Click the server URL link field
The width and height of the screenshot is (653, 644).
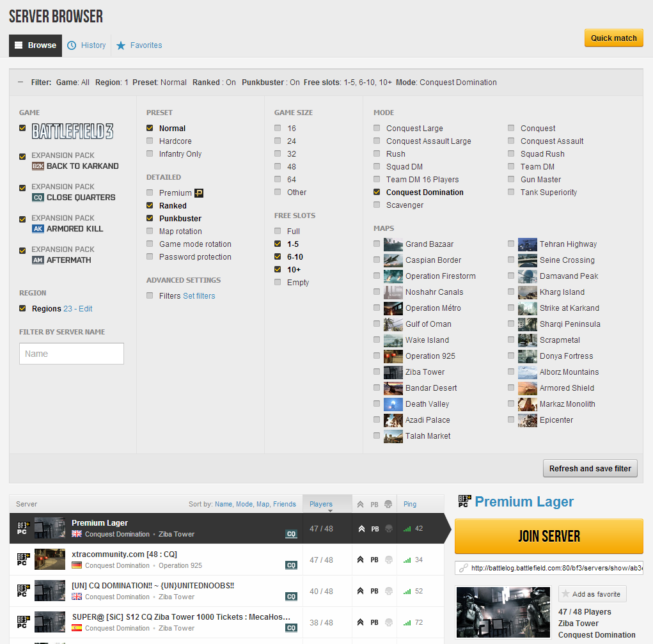coord(549,568)
